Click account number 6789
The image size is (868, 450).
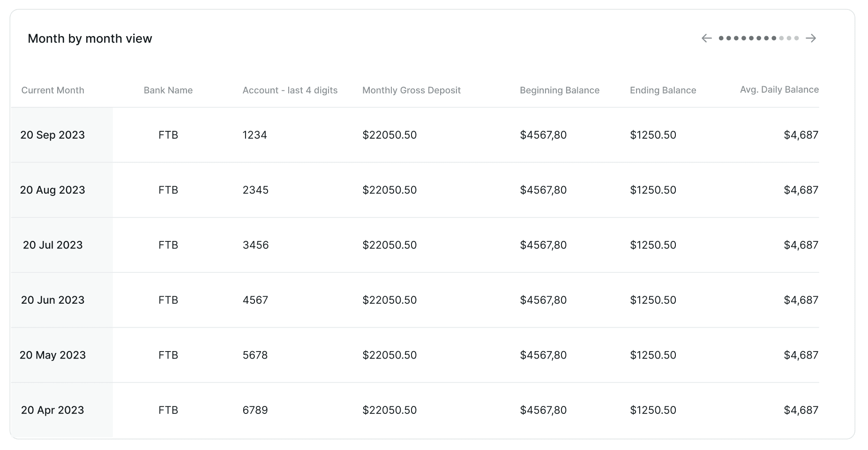tap(255, 410)
